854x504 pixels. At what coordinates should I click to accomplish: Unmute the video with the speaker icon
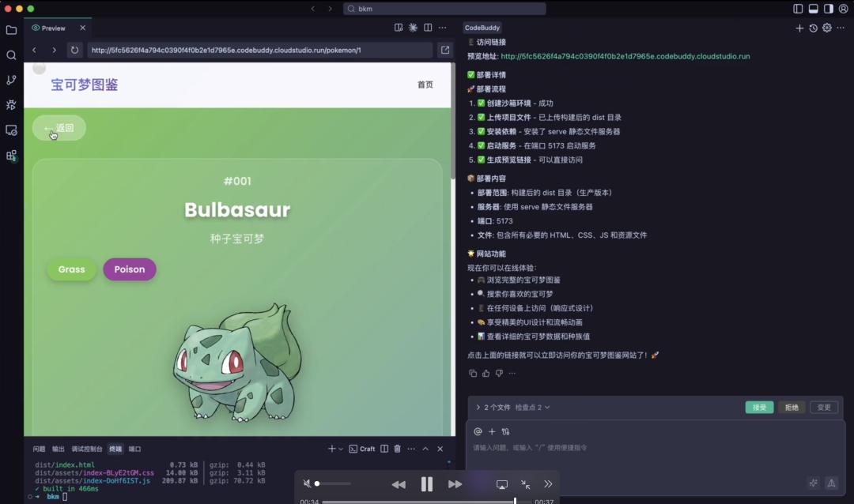point(307,484)
